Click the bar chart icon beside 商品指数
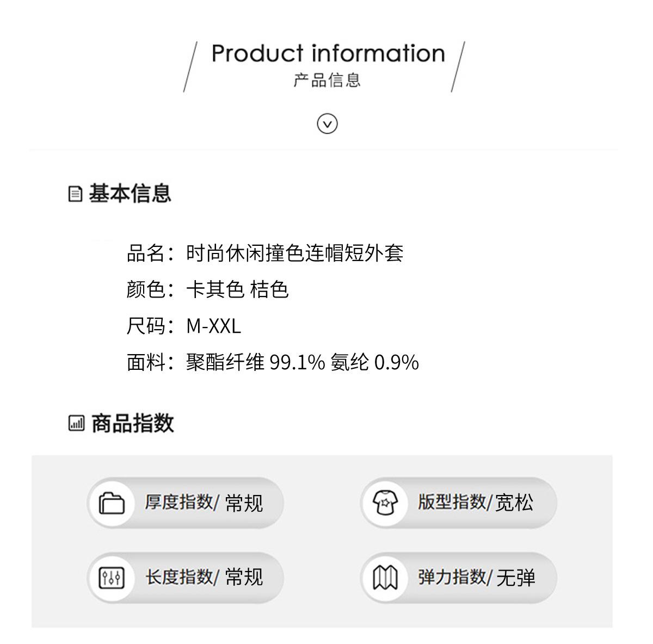Viewport: 653px width, 644px height. [x=76, y=423]
